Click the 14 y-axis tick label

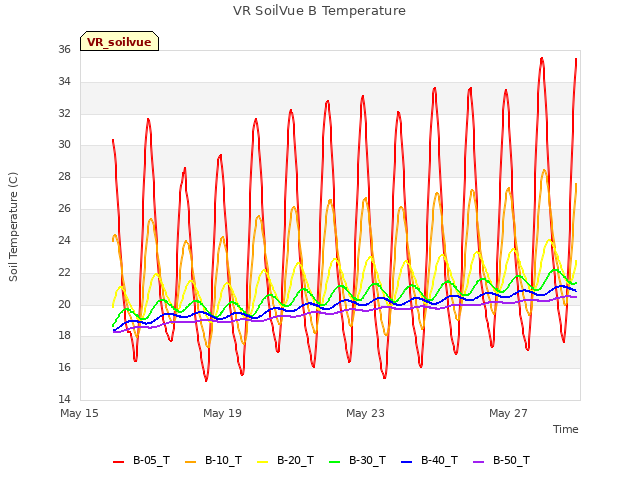(x=64, y=399)
